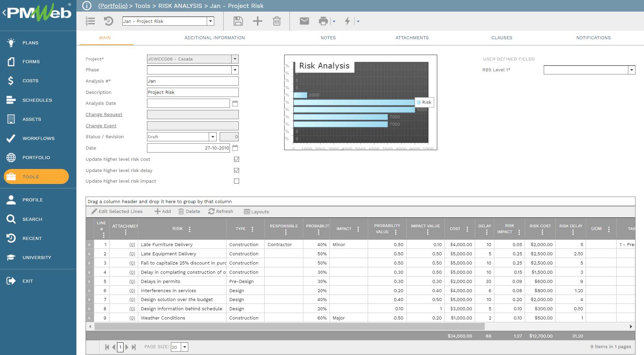Enable Update higher level risk impact checkbox
The height and width of the screenshot is (355, 644).
236,181
